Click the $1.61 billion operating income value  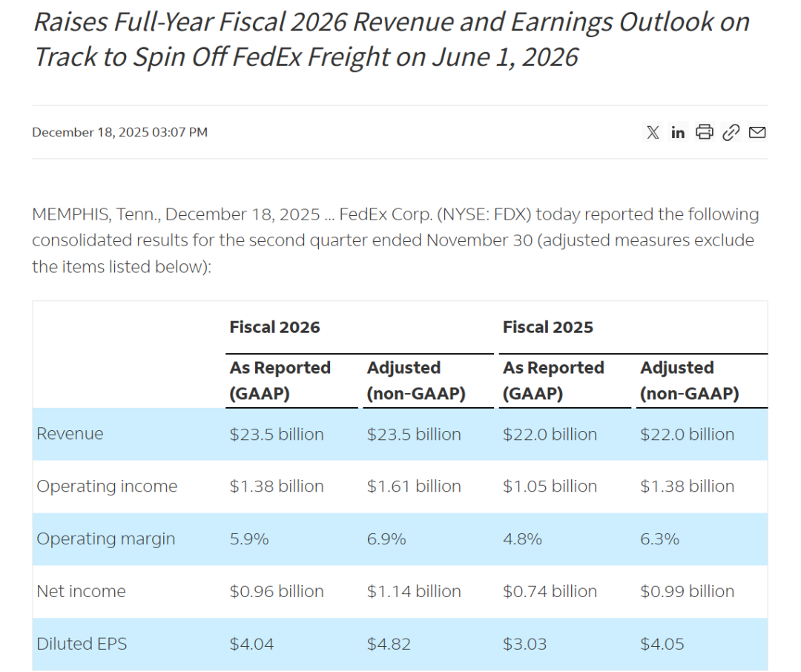point(414,487)
